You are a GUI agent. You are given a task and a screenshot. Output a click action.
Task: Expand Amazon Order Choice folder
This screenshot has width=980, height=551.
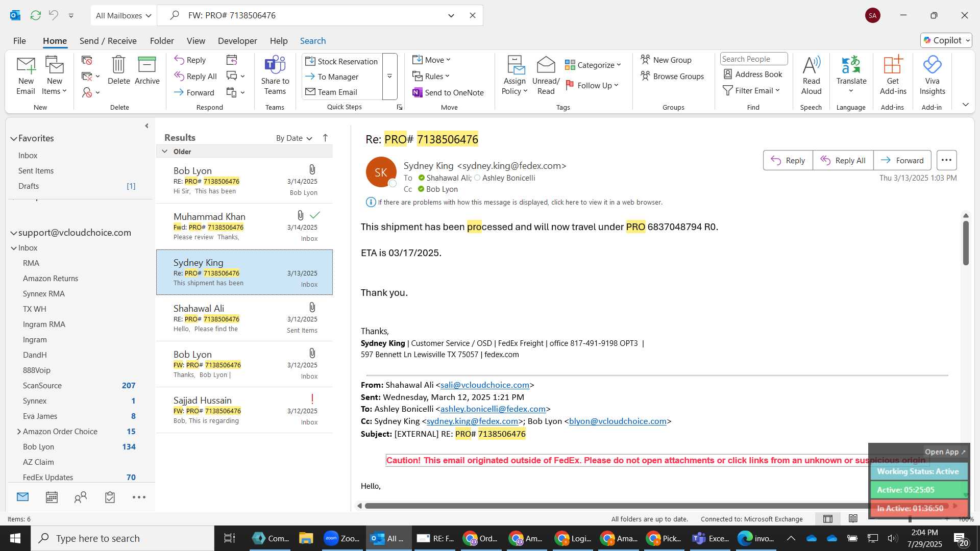(x=19, y=432)
